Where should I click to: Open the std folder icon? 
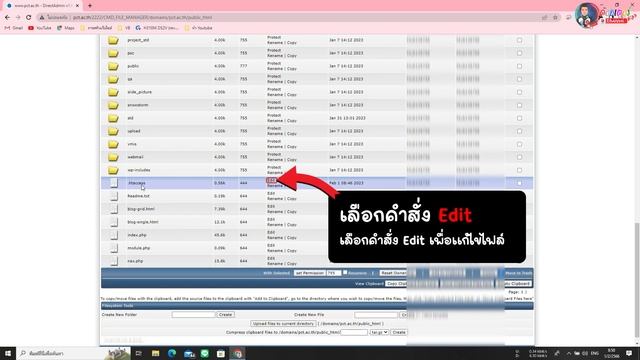113,118
